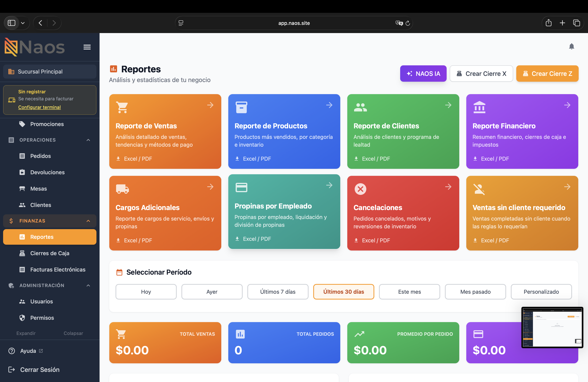
Task: Click the Total Pedidos summary card
Action: pos(284,343)
